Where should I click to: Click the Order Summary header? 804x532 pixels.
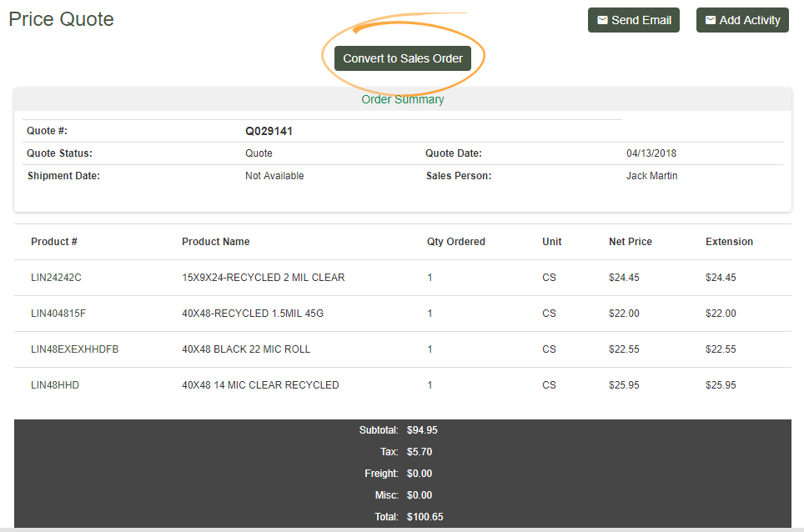point(403,98)
